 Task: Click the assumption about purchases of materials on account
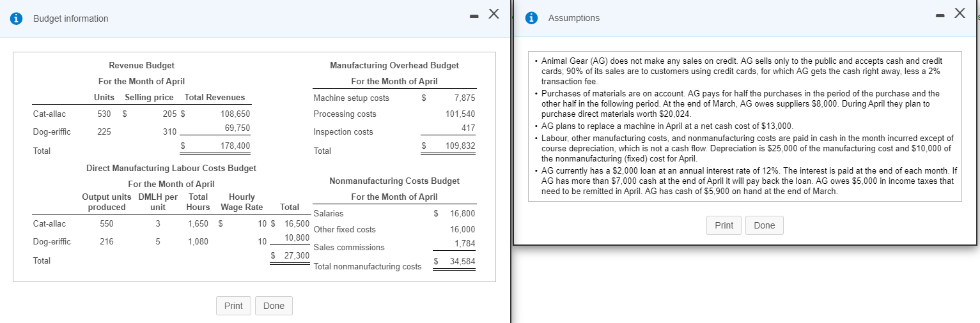tap(740, 103)
